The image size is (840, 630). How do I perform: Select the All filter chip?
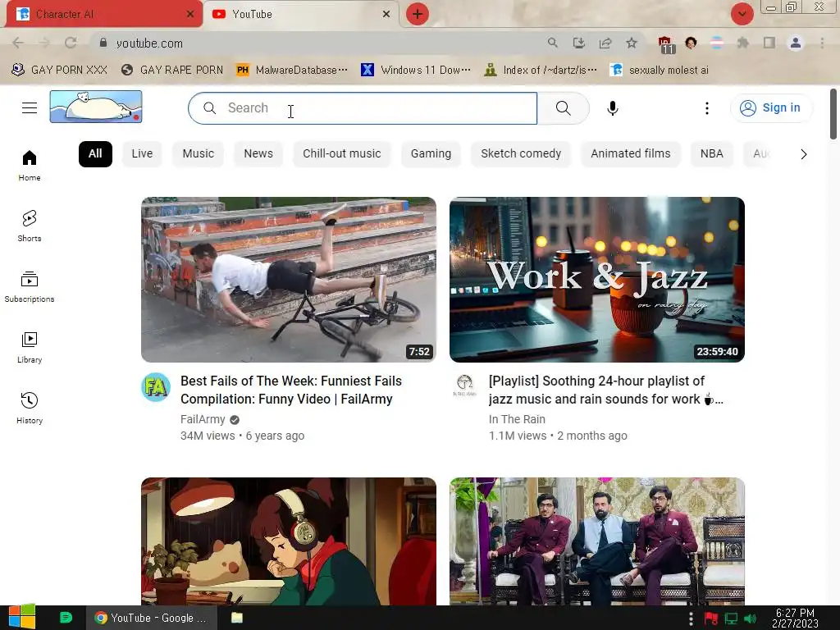point(95,153)
